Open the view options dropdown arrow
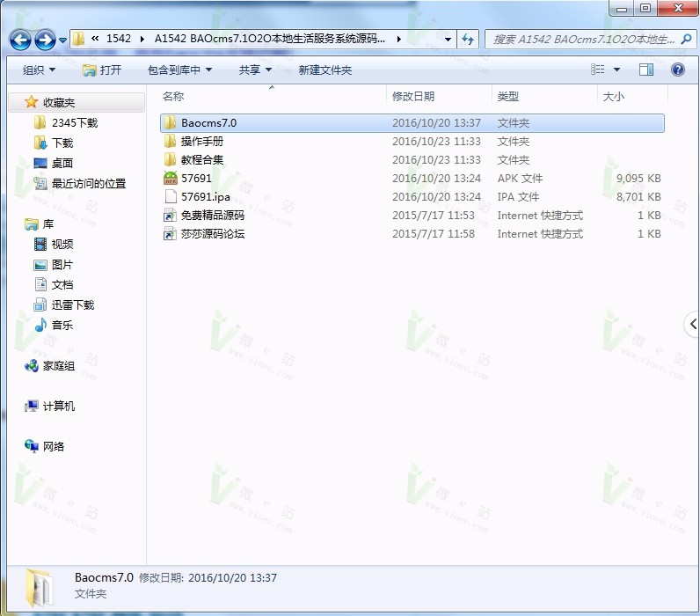 coord(616,70)
